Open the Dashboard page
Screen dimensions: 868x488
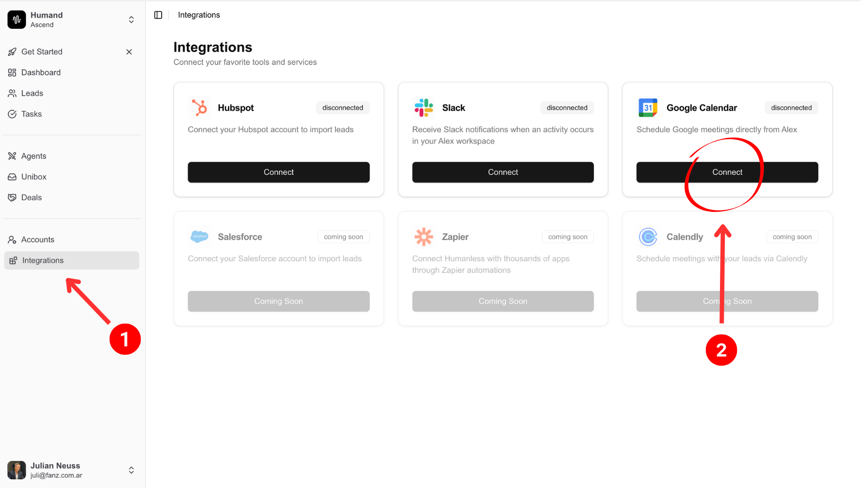click(x=41, y=73)
